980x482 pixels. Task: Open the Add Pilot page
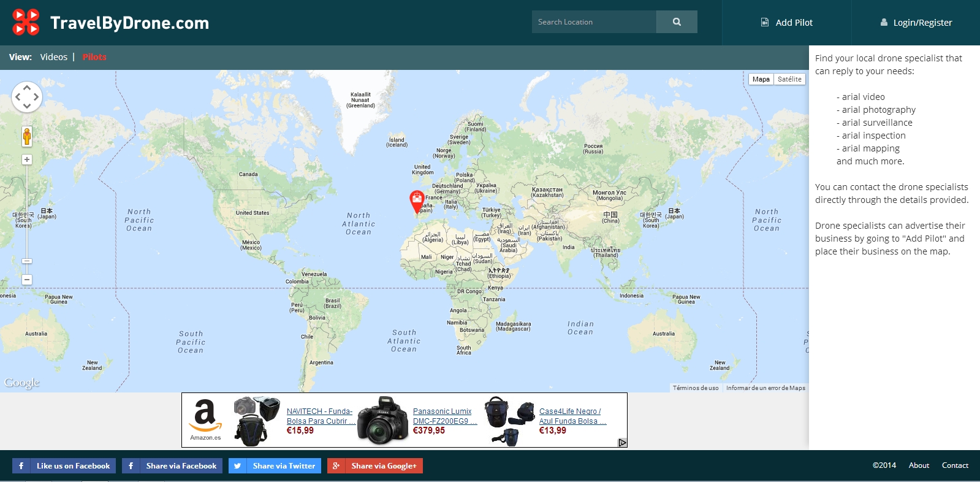786,23
